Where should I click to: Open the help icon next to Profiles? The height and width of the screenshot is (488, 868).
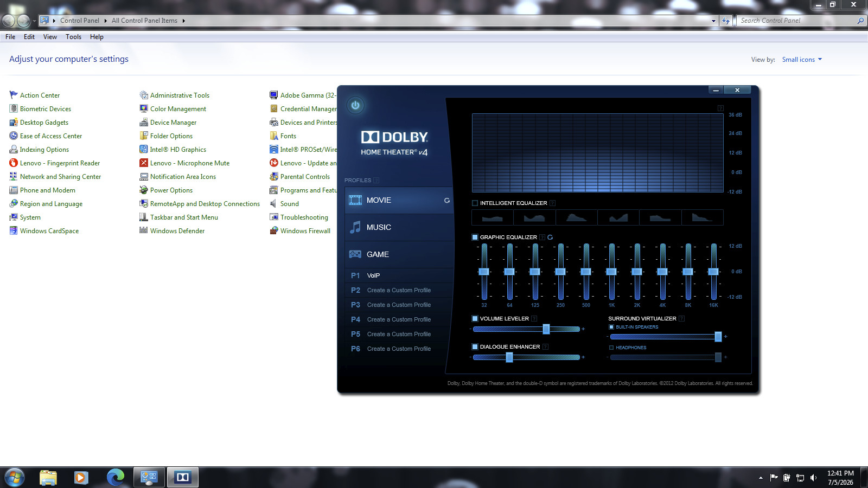click(x=376, y=181)
